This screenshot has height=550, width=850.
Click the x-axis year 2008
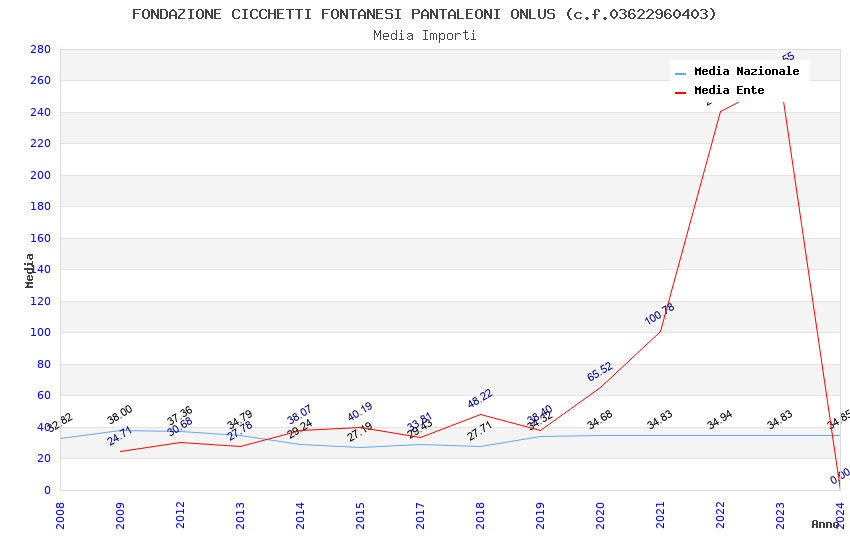point(60,515)
